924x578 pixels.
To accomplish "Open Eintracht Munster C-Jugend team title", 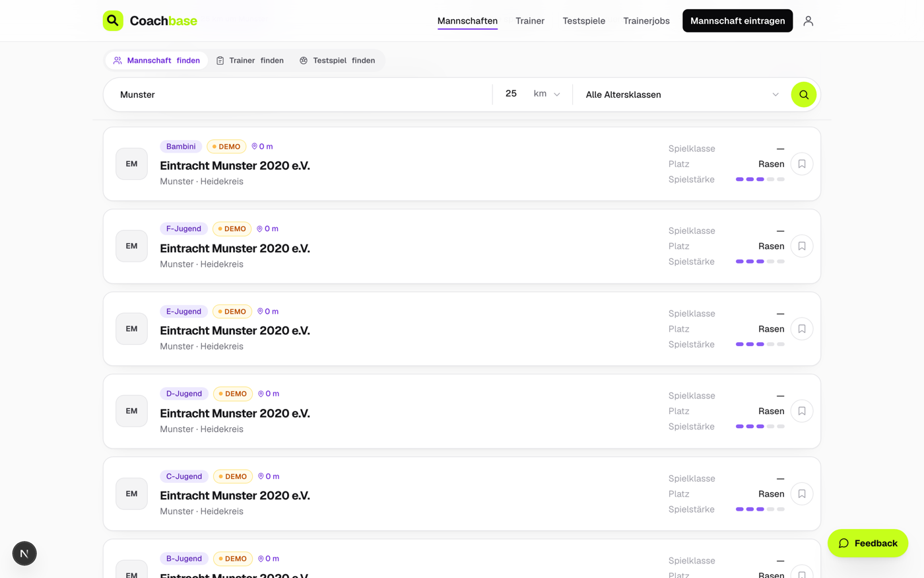I will pyautogui.click(x=235, y=495).
